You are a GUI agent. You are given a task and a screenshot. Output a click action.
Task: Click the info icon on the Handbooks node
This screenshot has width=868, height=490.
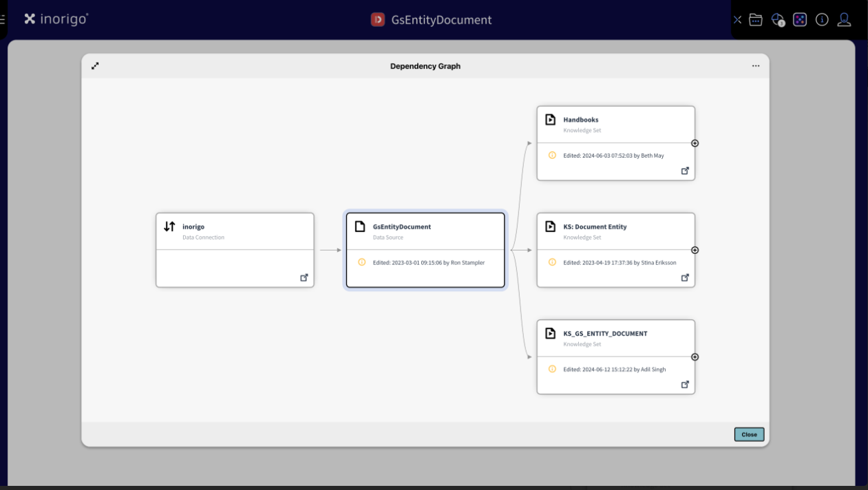pos(552,156)
